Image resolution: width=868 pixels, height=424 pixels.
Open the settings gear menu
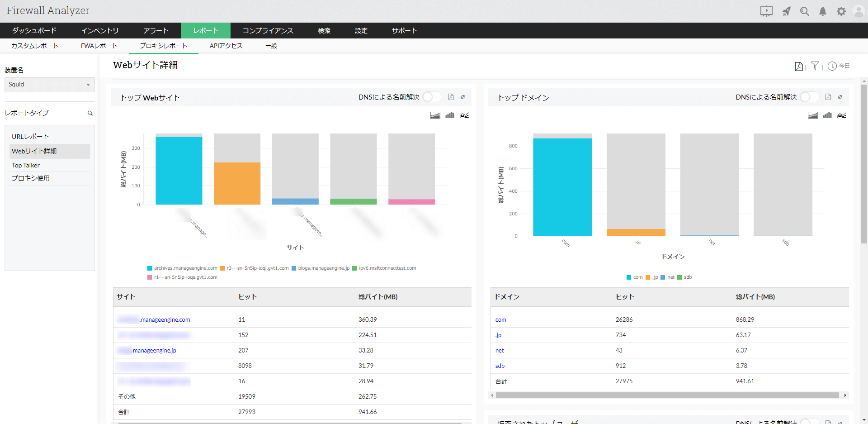pos(841,11)
